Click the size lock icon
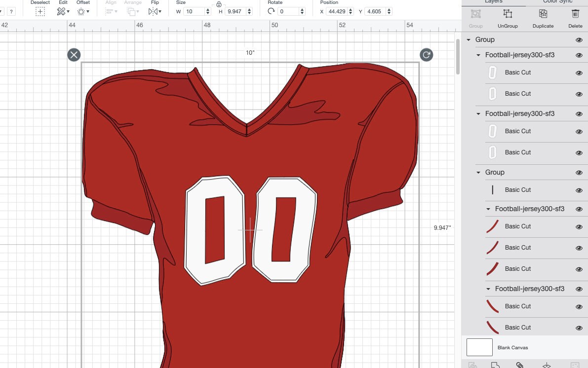The image size is (588, 368). 219,4
